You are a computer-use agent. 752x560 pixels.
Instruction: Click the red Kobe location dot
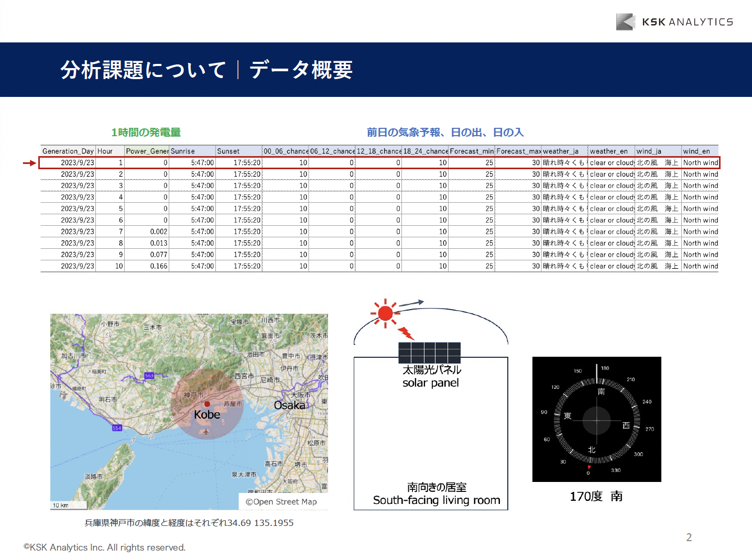coord(207,404)
